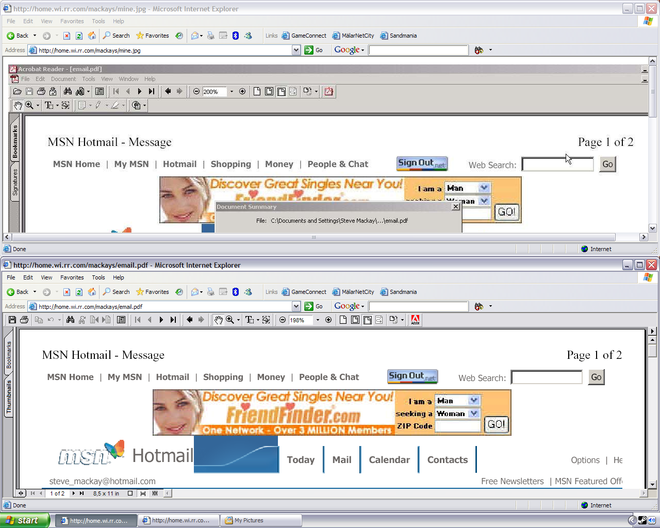
Task: Expand the Rotate View dropdown arrow
Action: coord(402,320)
